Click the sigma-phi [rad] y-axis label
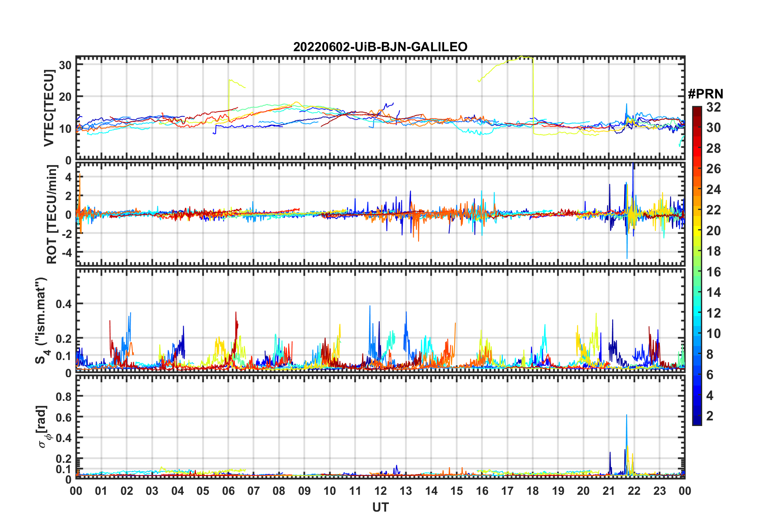 pos(42,427)
